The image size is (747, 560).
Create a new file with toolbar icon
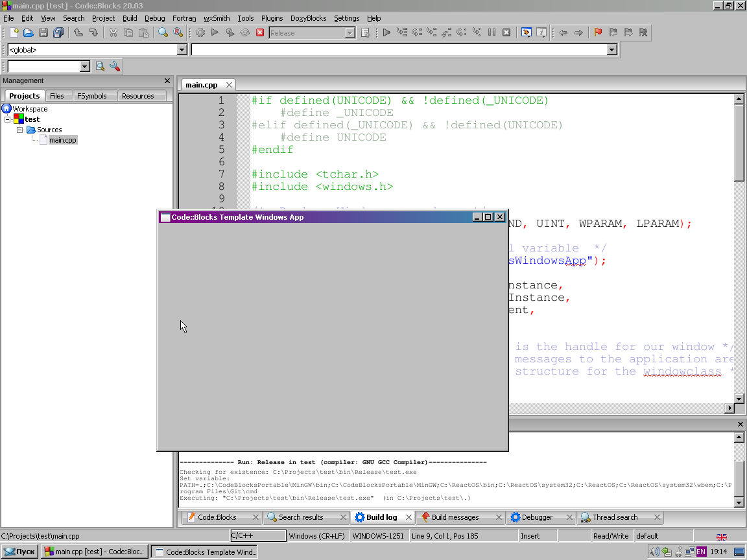(14, 32)
